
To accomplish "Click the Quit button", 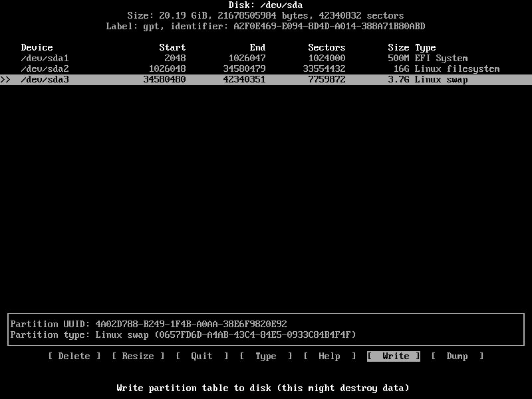I will pyautogui.click(x=201, y=356).
